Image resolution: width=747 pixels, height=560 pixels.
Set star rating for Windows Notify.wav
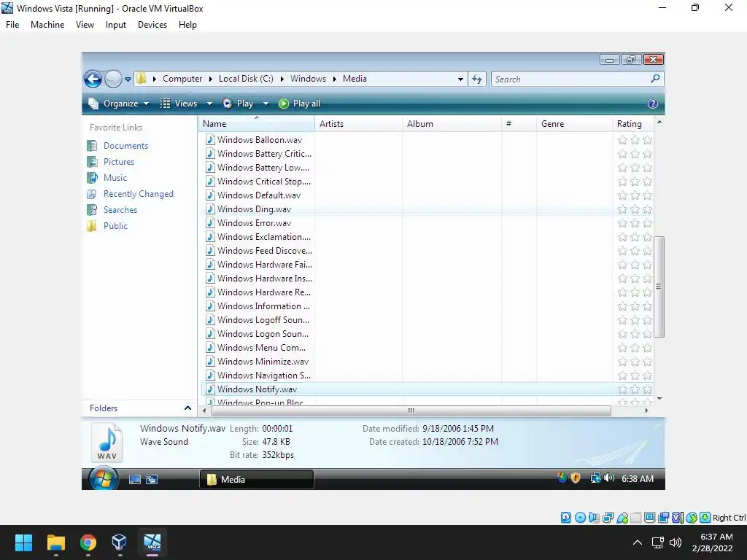point(635,389)
